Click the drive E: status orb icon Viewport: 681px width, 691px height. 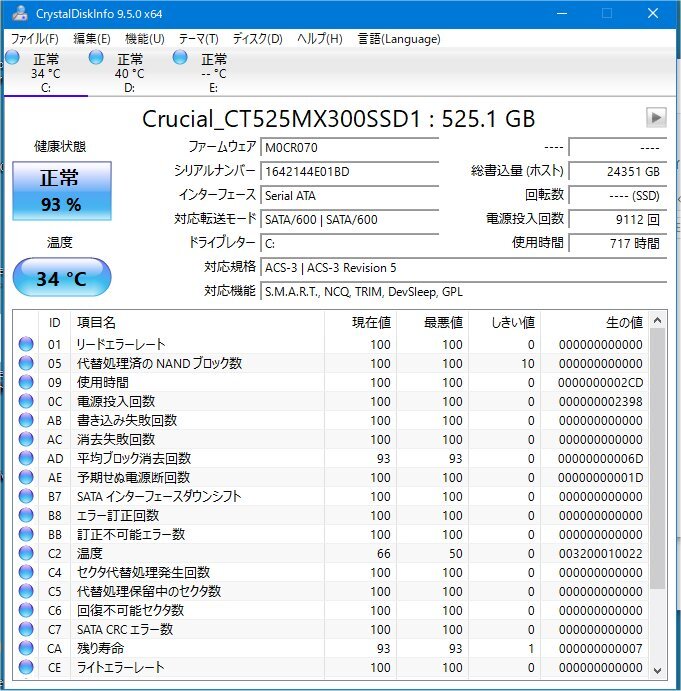(179, 57)
